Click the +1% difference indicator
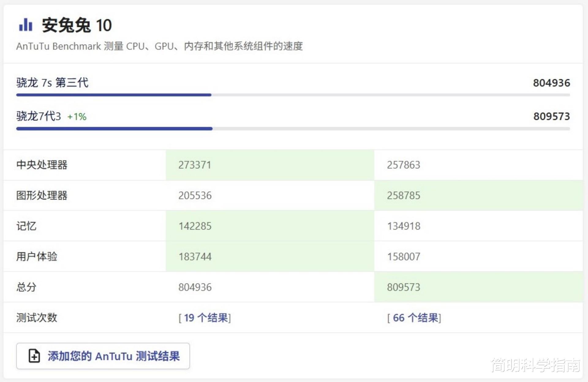 tap(77, 117)
